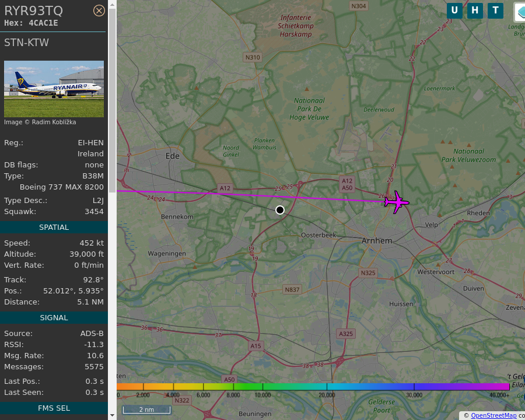This screenshot has width=525, height=420.
Task: Click the ADS-B source value
Action: point(92,333)
